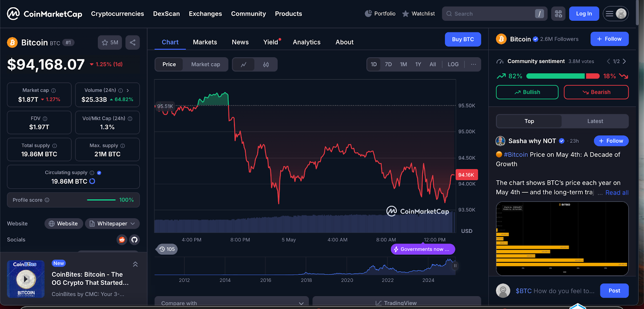
Task: Click Sasha why NOT avatar
Action: pyautogui.click(x=500, y=141)
